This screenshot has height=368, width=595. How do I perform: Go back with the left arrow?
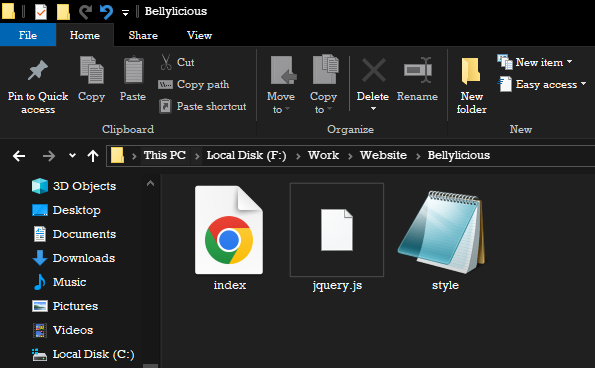pos(19,156)
